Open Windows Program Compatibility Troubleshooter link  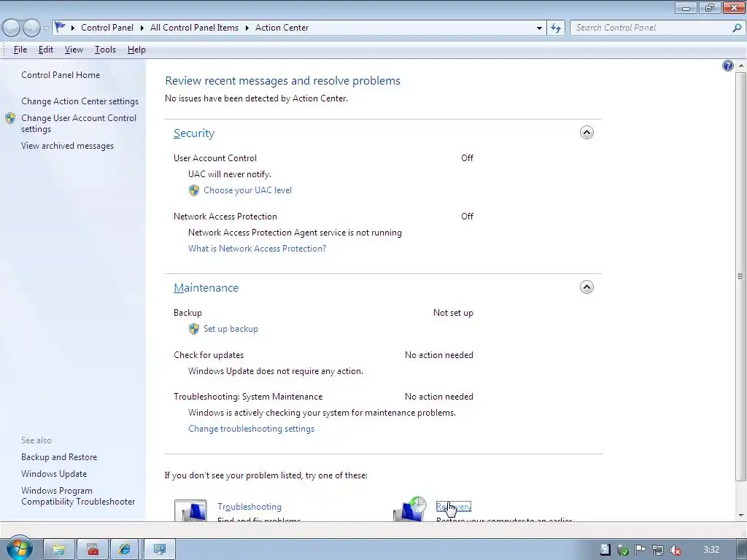78,496
